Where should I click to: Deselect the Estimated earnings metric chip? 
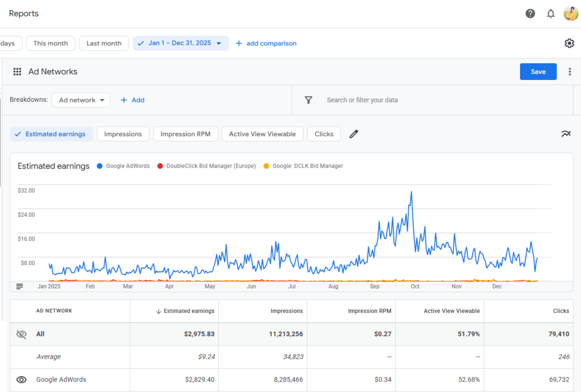(x=51, y=133)
